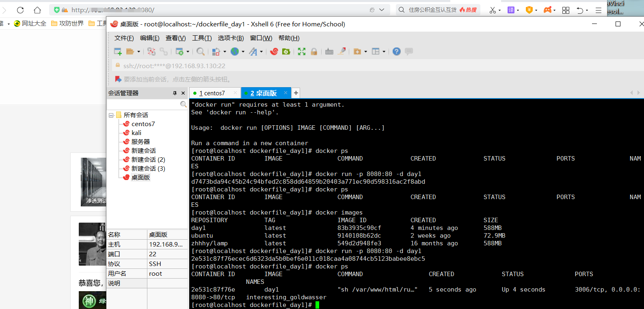The image size is (644, 309).
Task: Toggle full screen green arrows icon
Action: pos(302,51)
